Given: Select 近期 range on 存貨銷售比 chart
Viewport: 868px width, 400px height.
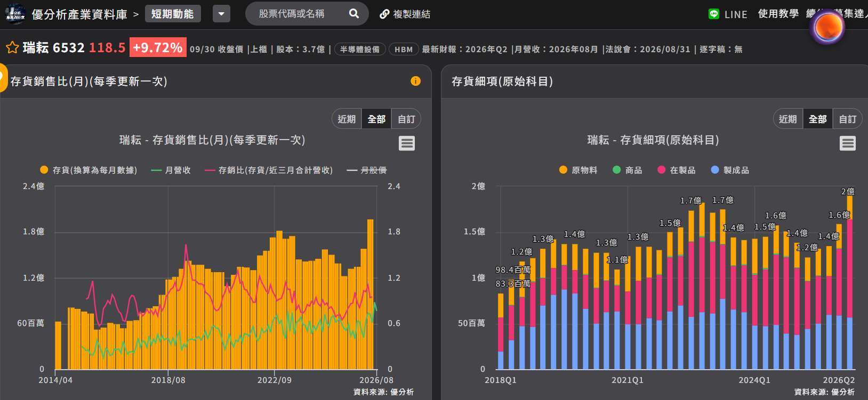Looking at the screenshot, I should [x=347, y=119].
